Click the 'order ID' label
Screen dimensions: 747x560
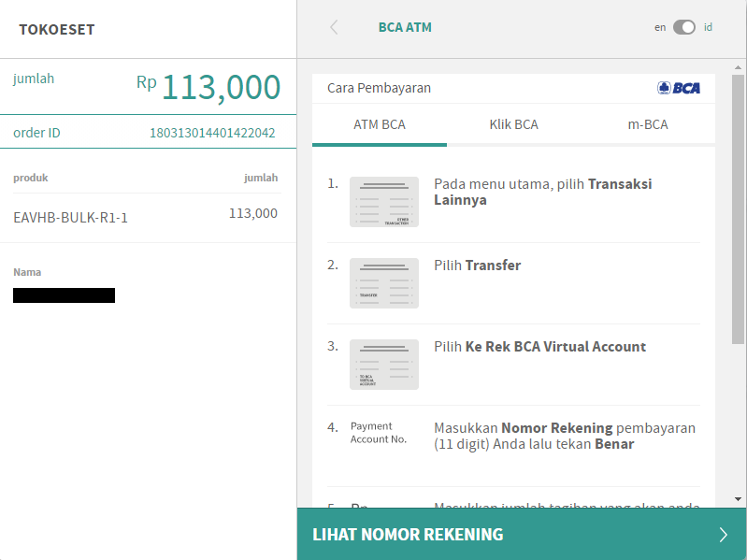[x=36, y=133]
